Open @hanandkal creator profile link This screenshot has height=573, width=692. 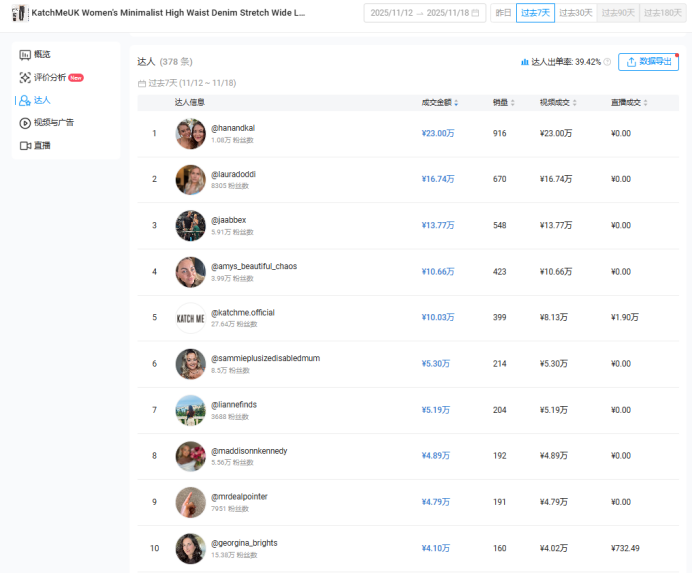[x=233, y=128]
